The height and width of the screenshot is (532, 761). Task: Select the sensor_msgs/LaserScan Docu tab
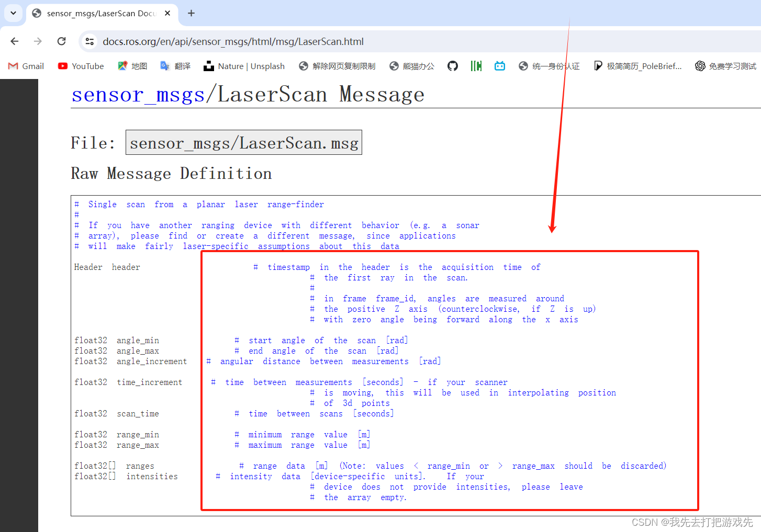pyautogui.click(x=102, y=13)
